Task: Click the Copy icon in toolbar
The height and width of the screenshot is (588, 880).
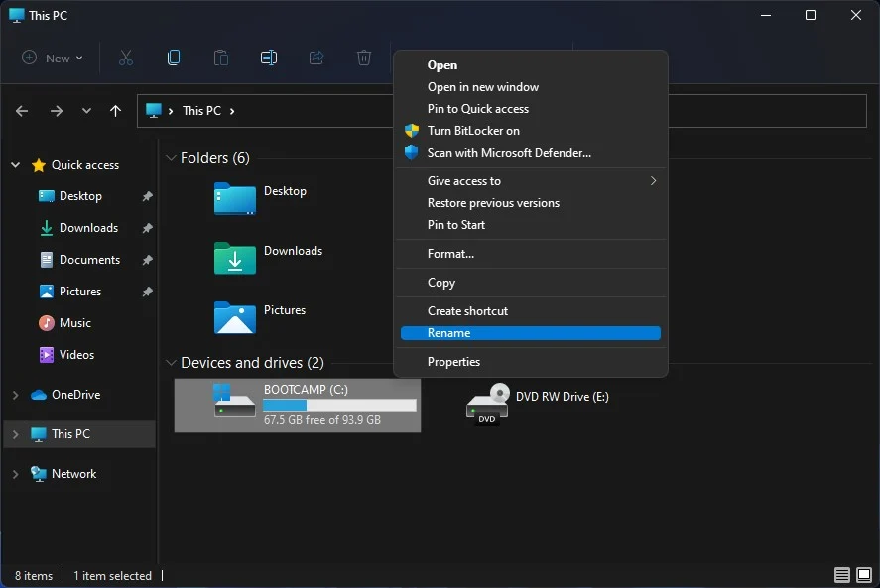Action: coord(174,58)
